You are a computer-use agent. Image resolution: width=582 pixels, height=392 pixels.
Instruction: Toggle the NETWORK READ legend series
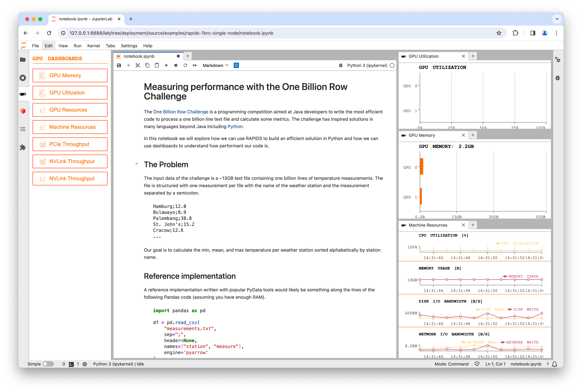pyautogui.click(x=479, y=342)
